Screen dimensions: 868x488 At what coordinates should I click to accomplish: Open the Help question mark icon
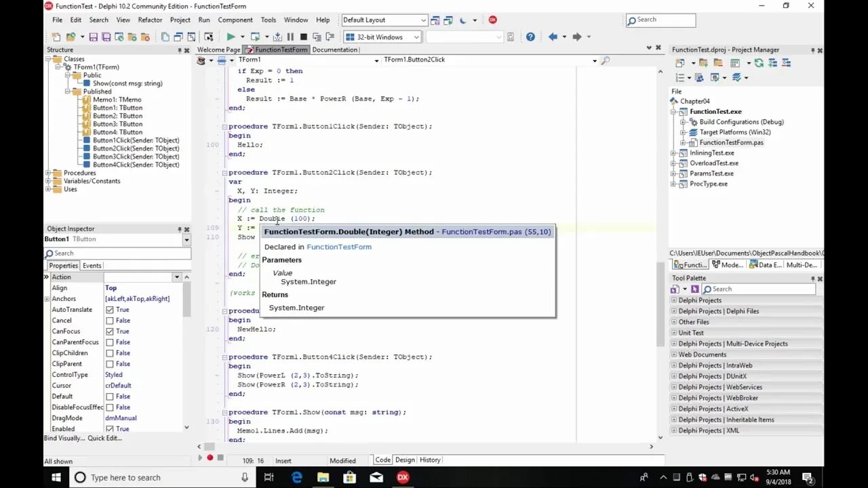pos(530,37)
